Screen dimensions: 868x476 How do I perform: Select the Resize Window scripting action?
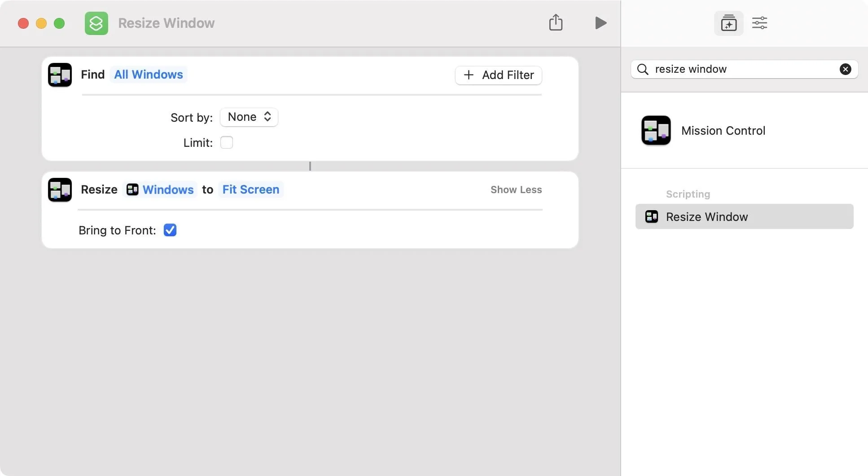point(744,216)
